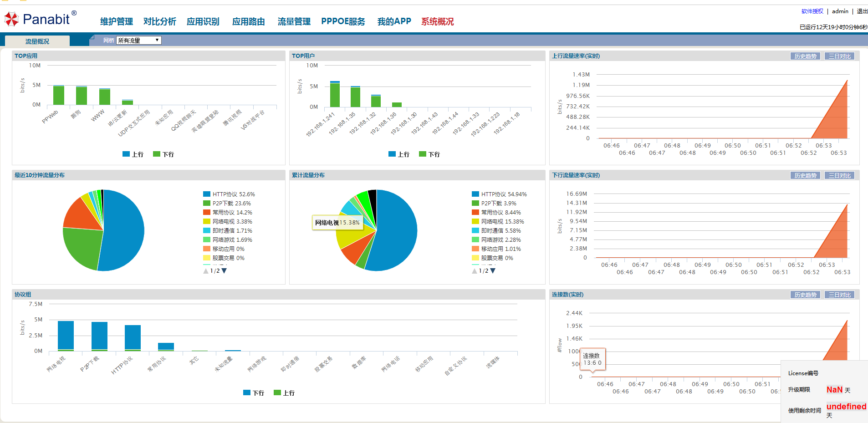Open the 应用路由 menu
Viewport: 868px width, 423px height.
click(x=249, y=21)
